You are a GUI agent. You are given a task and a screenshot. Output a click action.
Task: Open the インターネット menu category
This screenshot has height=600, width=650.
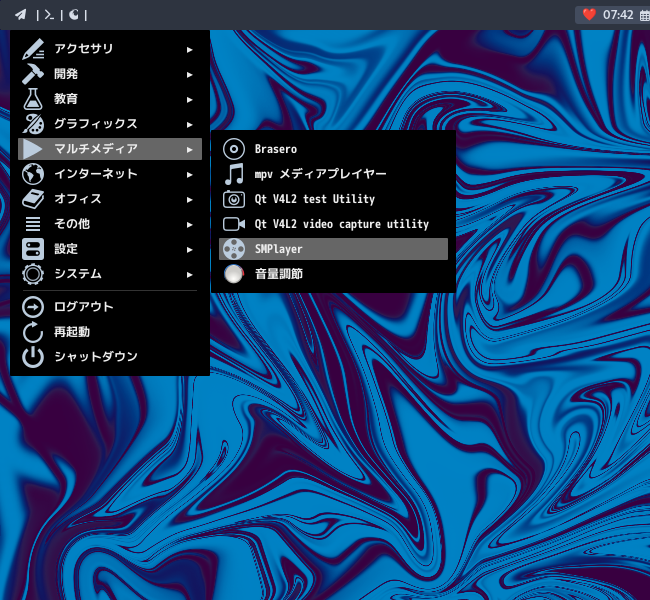(x=110, y=174)
